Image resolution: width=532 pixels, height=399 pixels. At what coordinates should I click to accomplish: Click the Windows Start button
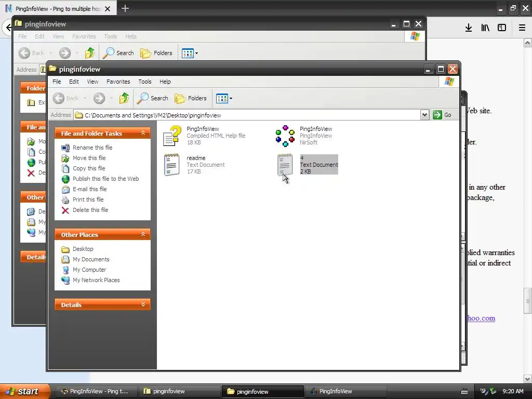(x=24, y=391)
